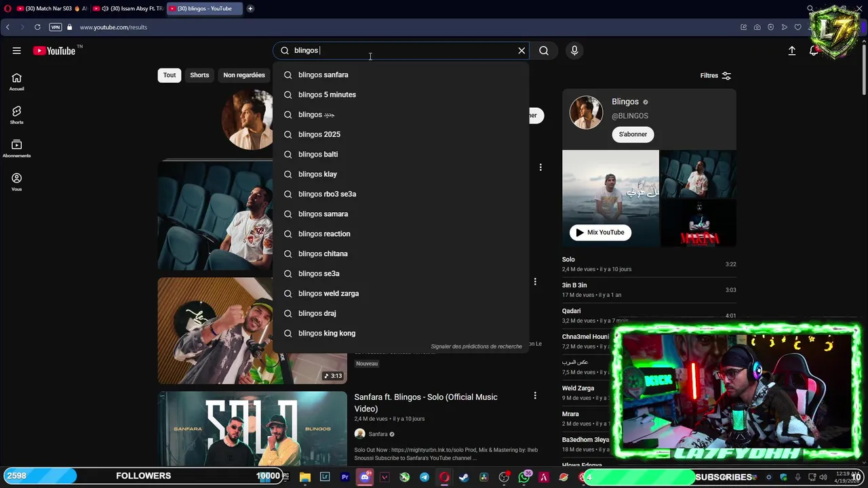The width and height of the screenshot is (868, 488).
Task: Open the Sanfara channel link under Solo
Action: (378, 434)
